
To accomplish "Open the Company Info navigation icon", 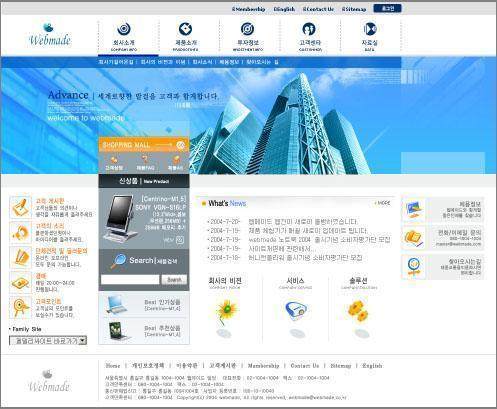I will click(124, 29).
